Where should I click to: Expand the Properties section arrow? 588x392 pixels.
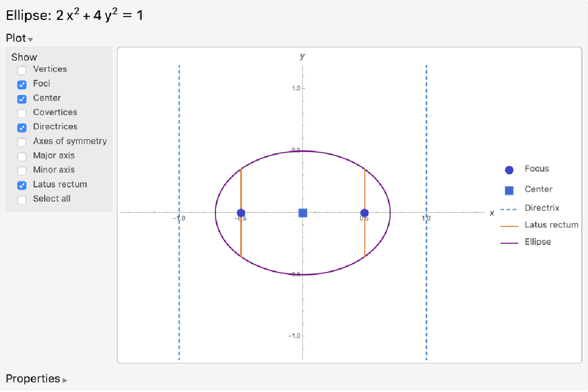click(65, 380)
